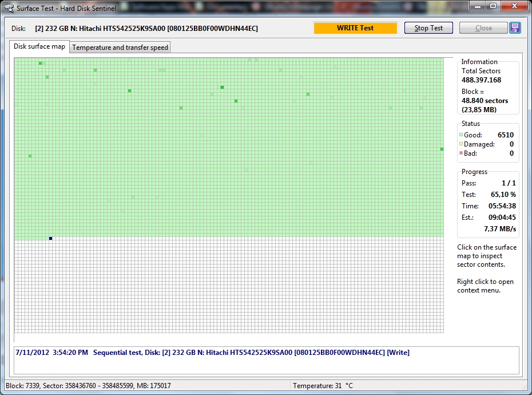Image resolution: width=532 pixels, height=395 pixels.
Task: Click the transfer speed 7,37 MB/s
Action: click(500, 229)
